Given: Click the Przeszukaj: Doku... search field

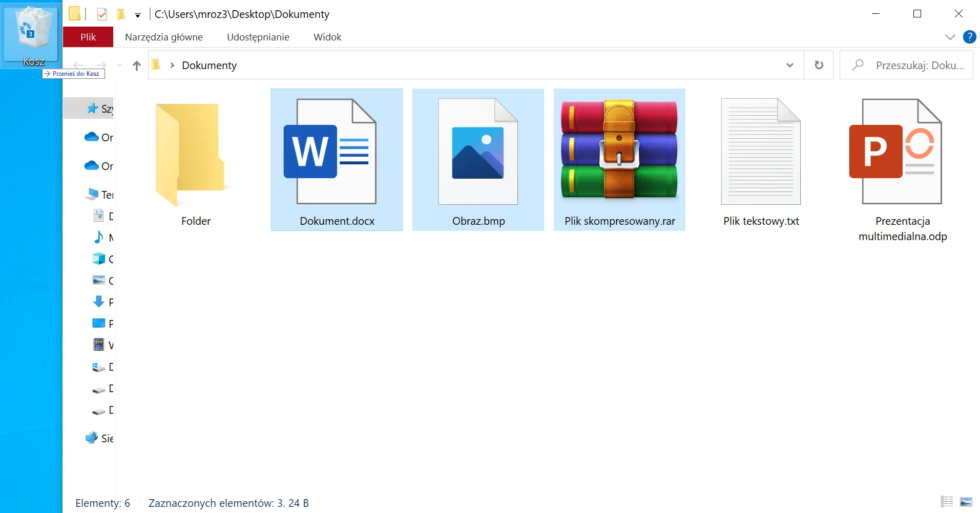Looking at the screenshot, I should click(906, 65).
